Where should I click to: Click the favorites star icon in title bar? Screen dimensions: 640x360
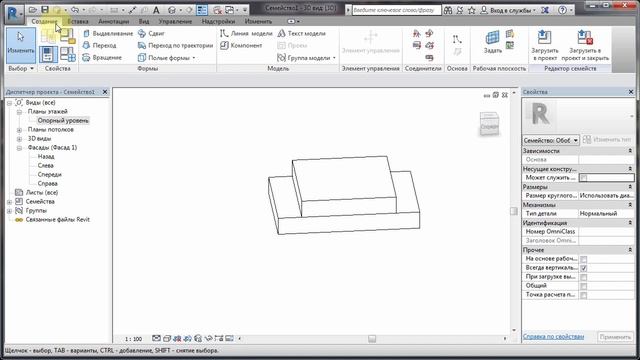471,10
